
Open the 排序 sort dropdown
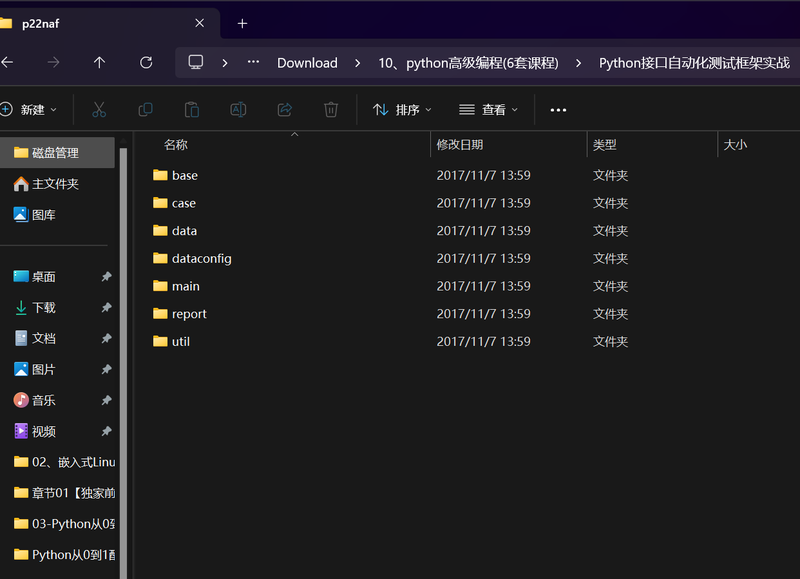pos(402,110)
